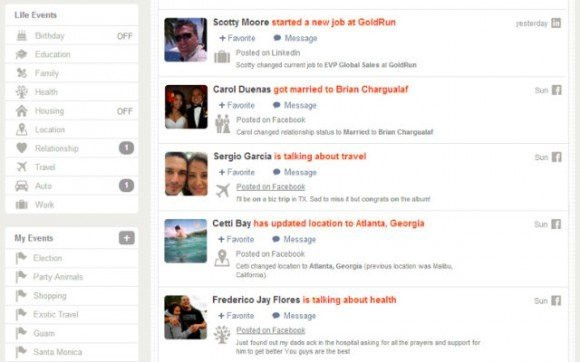Select the Work life event filter

click(72, 204)
